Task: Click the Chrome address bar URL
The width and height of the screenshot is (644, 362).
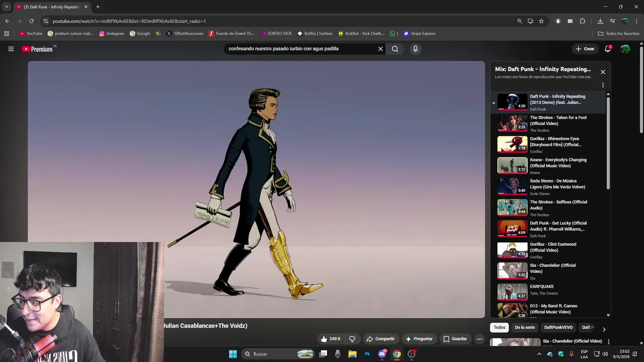Action: coord(129,21)
